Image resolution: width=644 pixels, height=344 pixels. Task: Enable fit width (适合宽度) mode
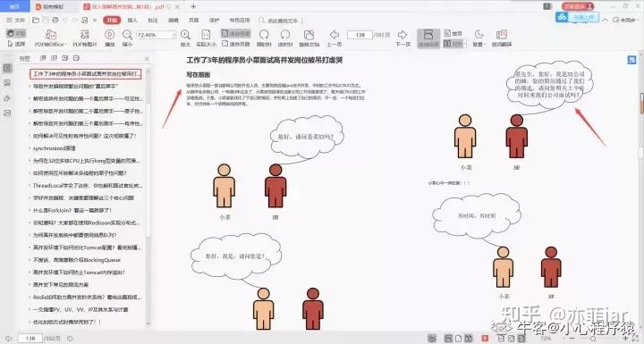click(236, 33)
